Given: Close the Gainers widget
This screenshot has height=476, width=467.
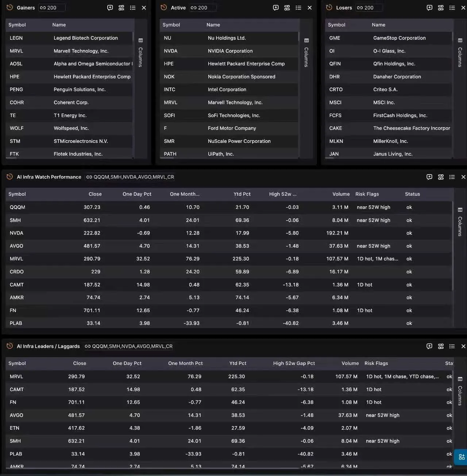Looking at the screenshot, I should click(x=144, y=8).
